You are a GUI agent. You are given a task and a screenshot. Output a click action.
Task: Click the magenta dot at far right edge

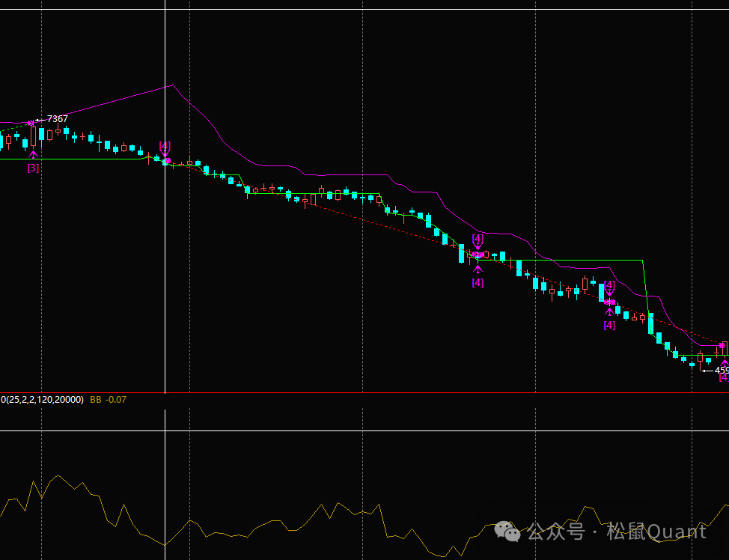(722, 345)
